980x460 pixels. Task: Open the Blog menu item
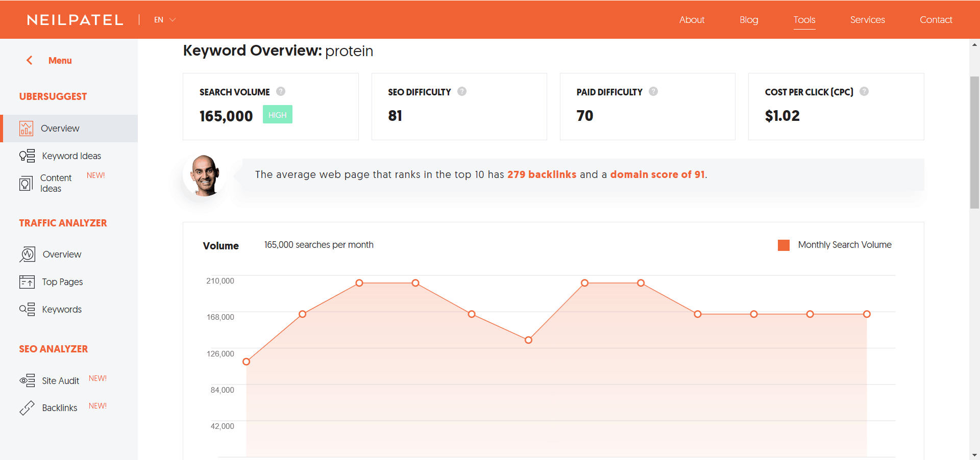click(x=749, y=20)
